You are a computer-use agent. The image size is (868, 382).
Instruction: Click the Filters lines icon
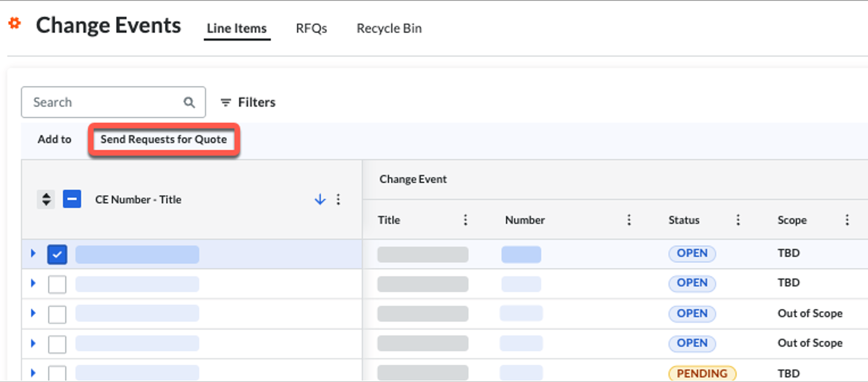[x=225, y=102]
